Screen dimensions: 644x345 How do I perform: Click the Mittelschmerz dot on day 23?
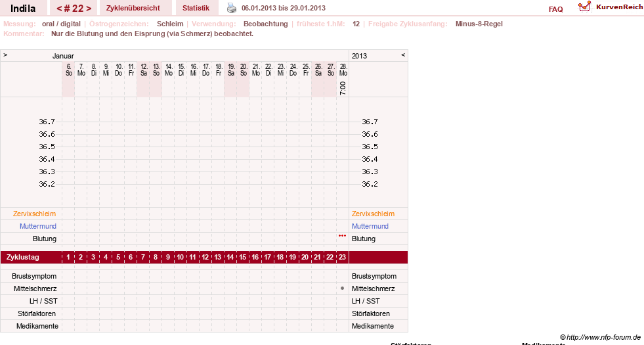(342, 288)
